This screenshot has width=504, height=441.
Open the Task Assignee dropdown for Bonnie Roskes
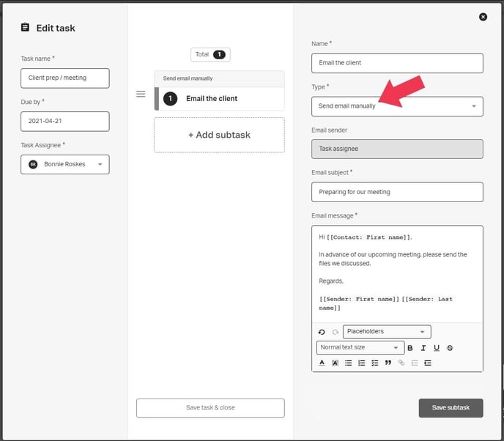65,164
